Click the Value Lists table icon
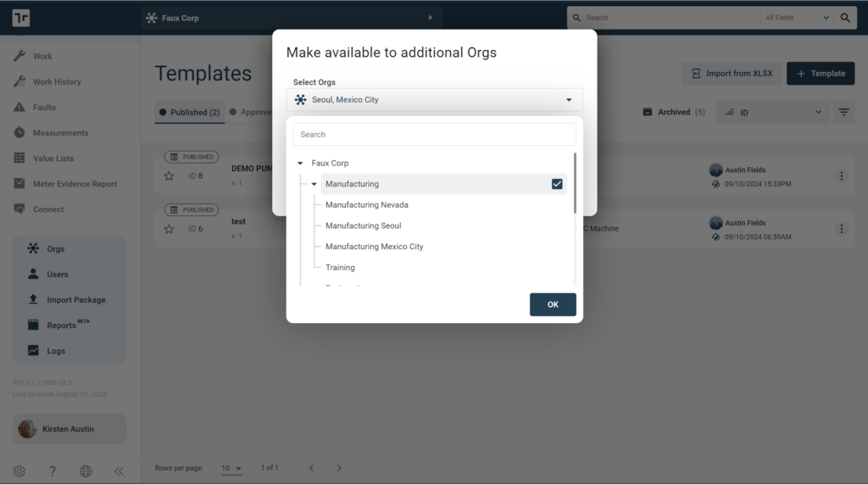Image resolution: width=868 pixels, height=484 pixels. click(x=19, y=158)
